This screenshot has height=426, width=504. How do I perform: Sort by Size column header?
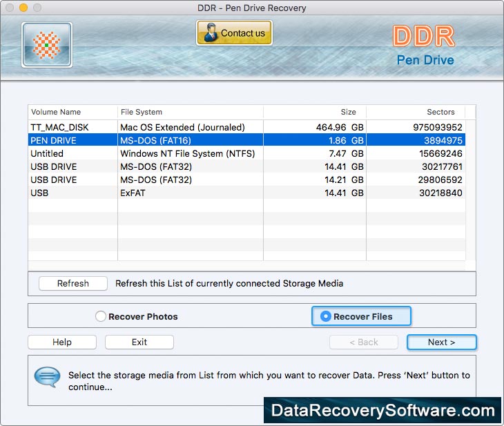point(315,112)
